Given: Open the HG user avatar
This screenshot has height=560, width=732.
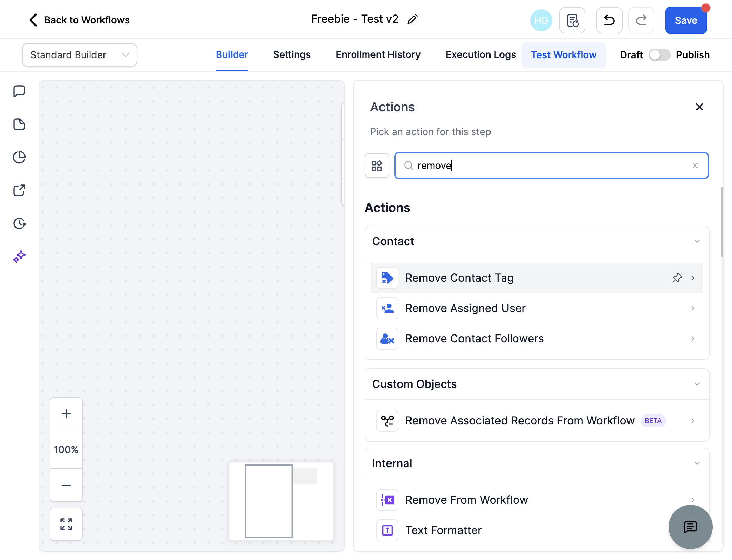Looking at the screenshot, I should pos(541,20).
